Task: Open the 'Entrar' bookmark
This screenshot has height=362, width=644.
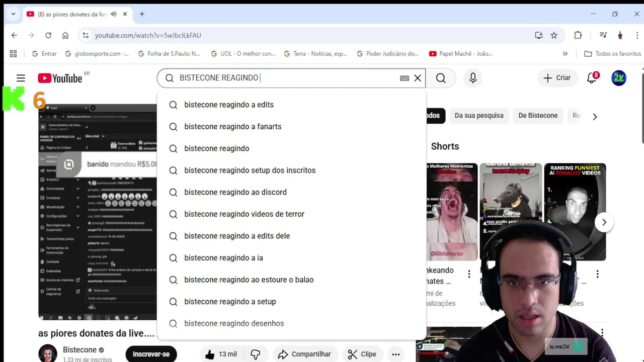Action: (x=44, y=54)
